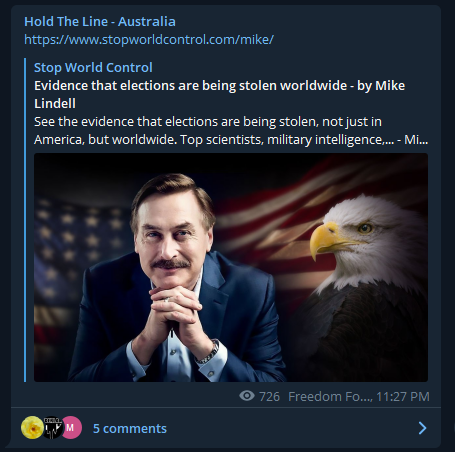
Task: Click the Stop World Control site name
Action: point(93,67)
